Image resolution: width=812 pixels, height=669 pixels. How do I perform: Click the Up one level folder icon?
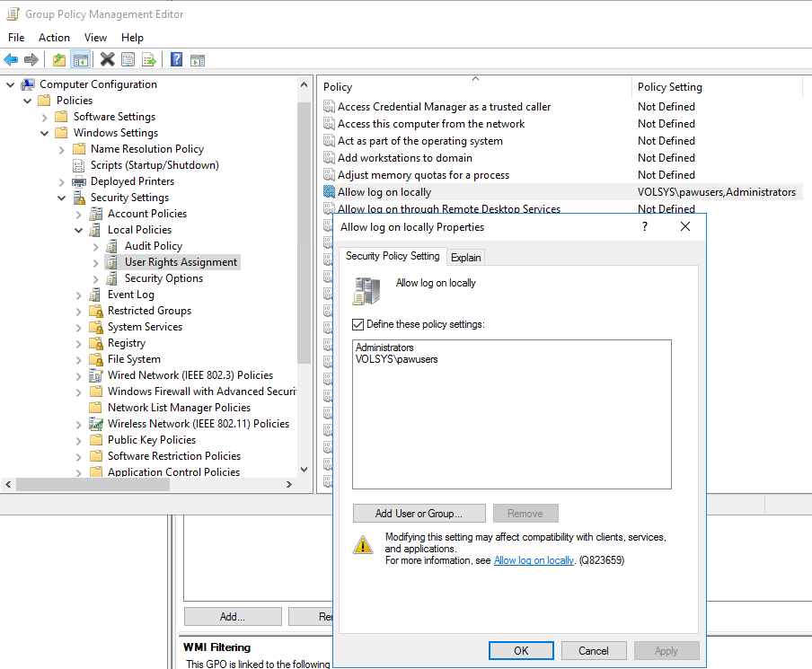(x=59, y=59)
